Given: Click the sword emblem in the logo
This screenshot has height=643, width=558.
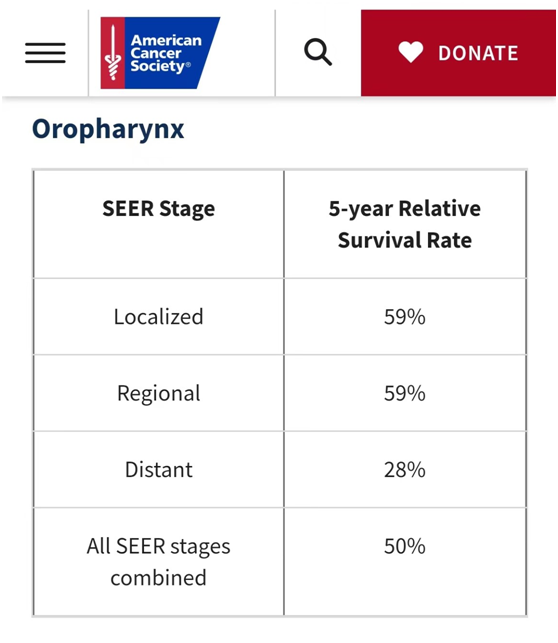Looking at the screenshot, I should pyautogui.click(x=113, y=52).
